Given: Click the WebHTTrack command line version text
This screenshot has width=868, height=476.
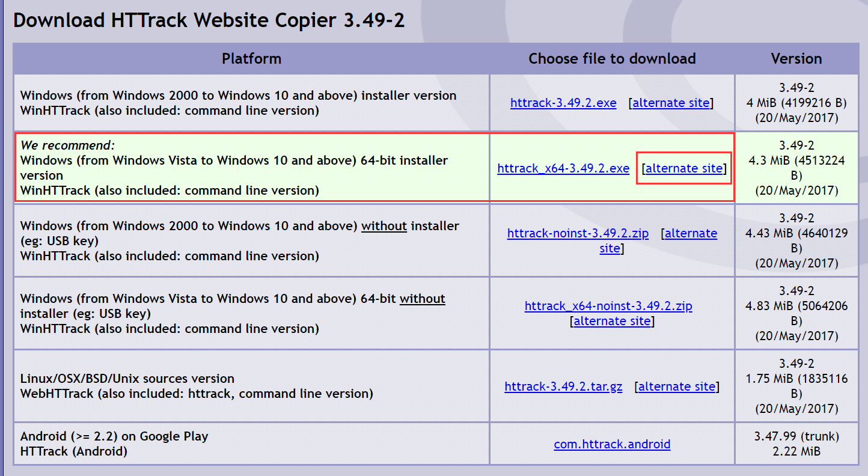Looking at the screenshot, I should pyautogui.click(x=197, y=394).
